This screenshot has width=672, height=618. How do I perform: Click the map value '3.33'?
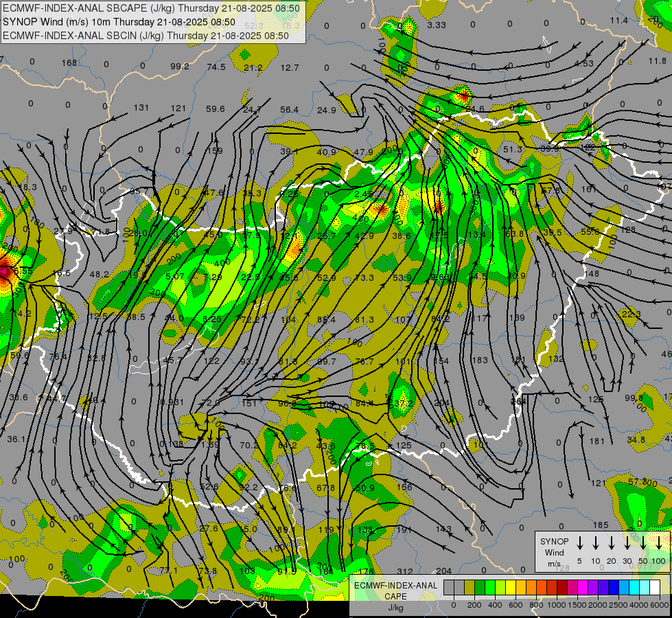[x=437, y=25]
